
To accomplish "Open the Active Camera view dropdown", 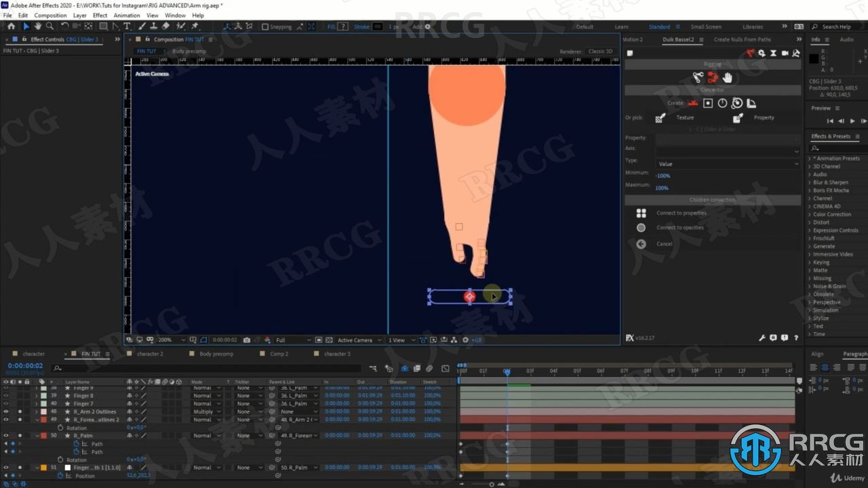I will [x=359, y=340].
